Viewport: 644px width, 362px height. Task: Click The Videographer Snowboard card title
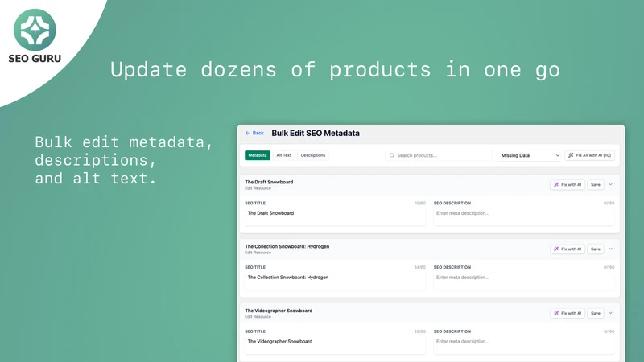coord(279,311)
